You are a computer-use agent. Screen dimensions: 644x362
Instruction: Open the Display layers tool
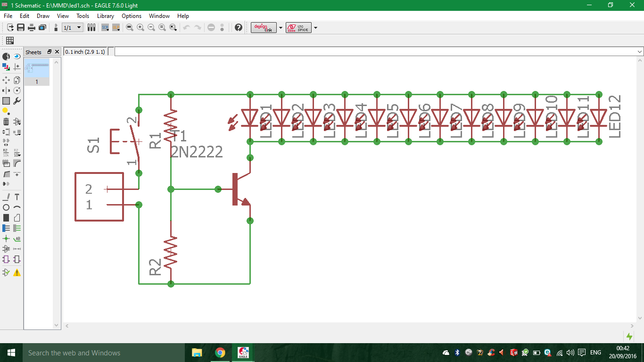(x=6, y=67)
